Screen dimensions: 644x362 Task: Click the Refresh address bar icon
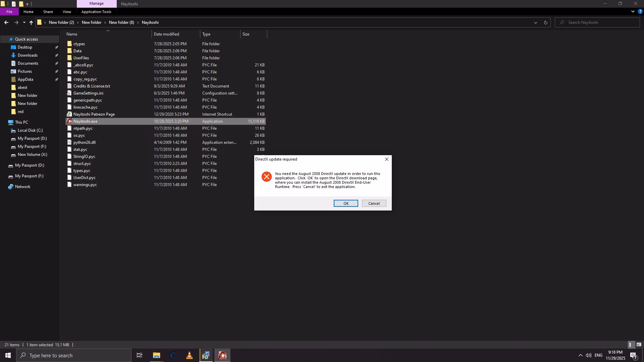click(545, 23)
